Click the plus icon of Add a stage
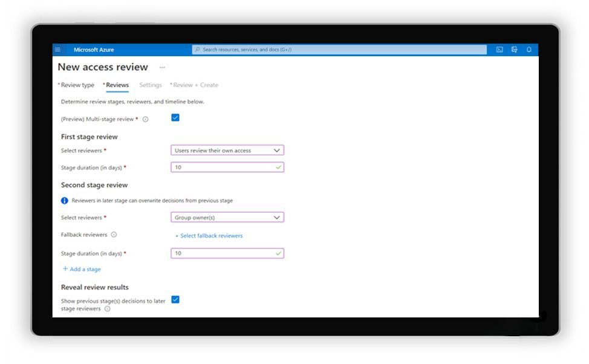This screenshot has height=364, width=589. pyautogui.click(x=65, y=268)
